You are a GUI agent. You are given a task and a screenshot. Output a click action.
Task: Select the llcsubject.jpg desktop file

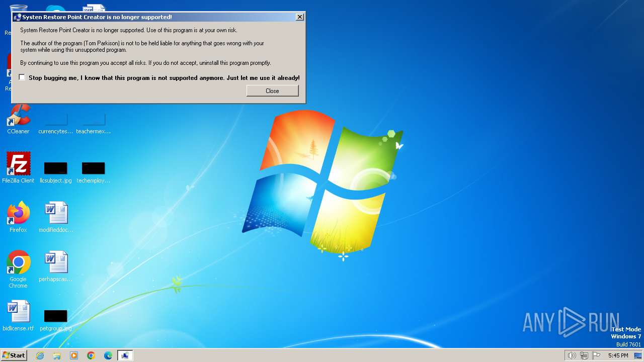point(56,172)
